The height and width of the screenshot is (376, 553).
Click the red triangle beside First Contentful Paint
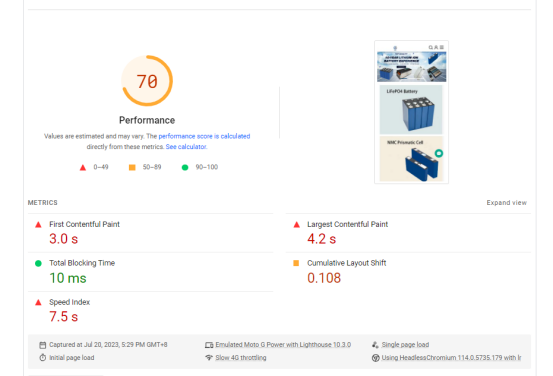(38, 225)
